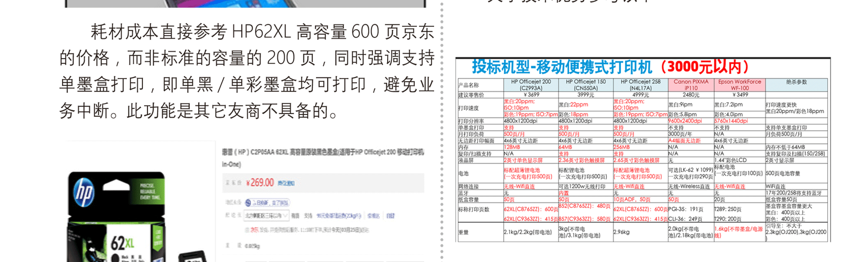Click the paragraph line starting 耗材成本直接参考
The image size is (868, 262).
262,32
